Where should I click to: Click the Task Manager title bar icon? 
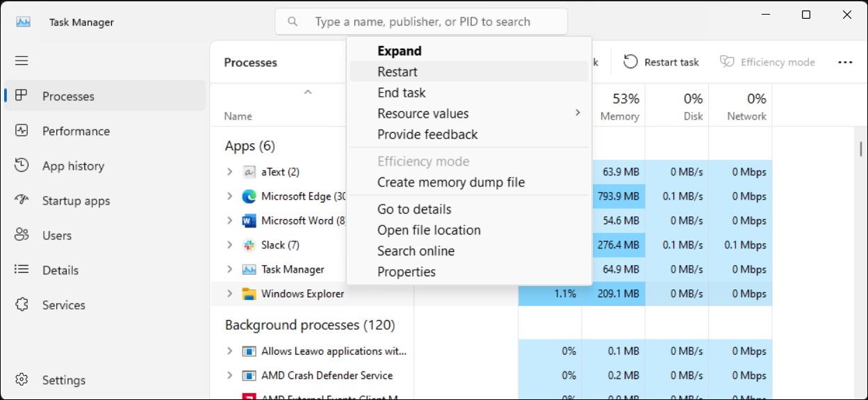pos(24,22)
